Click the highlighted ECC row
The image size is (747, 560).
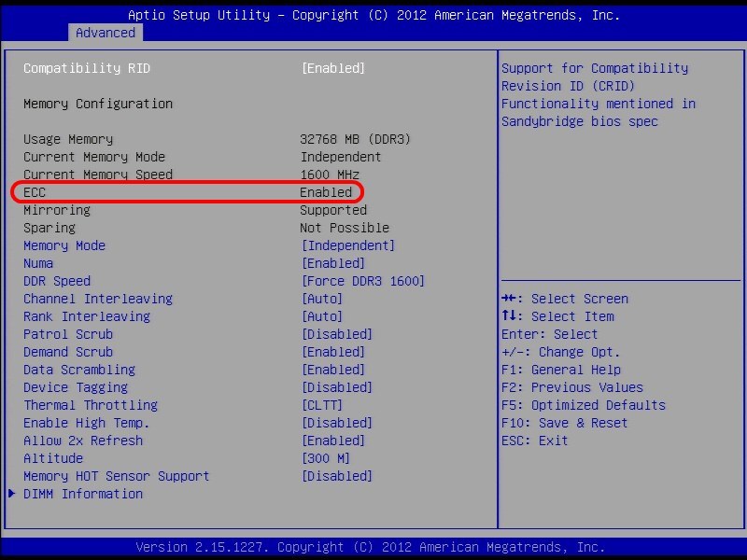tap(187, 192)
